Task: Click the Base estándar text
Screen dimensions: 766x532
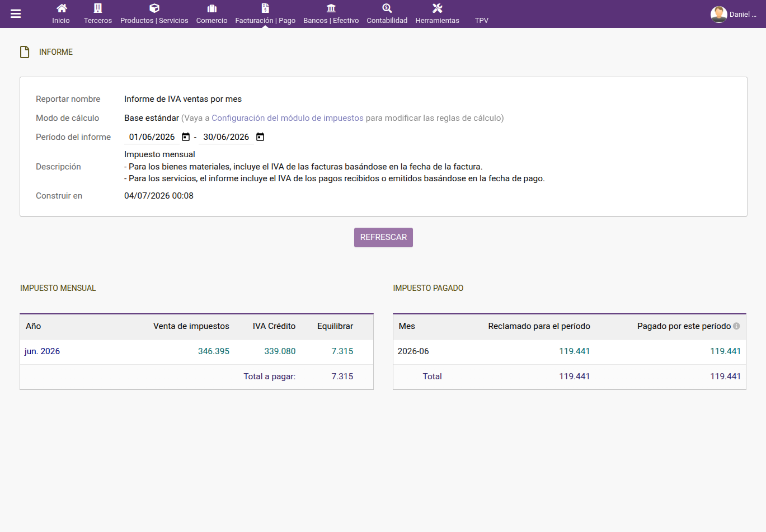Action: (152, 118)
